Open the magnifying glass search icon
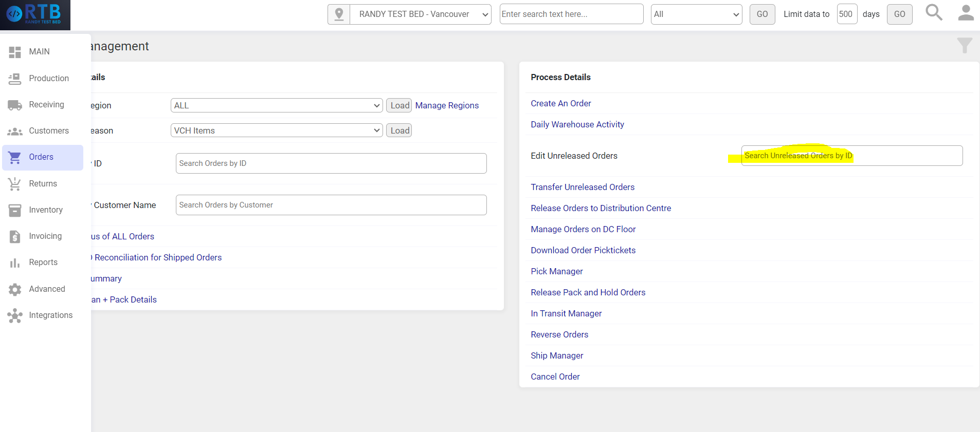980x432 pixels. [934, 13]
